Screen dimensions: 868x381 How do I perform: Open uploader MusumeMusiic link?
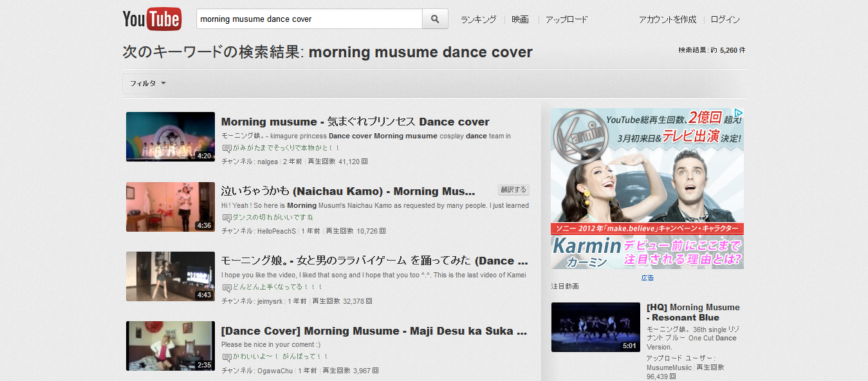click(669, 367)
